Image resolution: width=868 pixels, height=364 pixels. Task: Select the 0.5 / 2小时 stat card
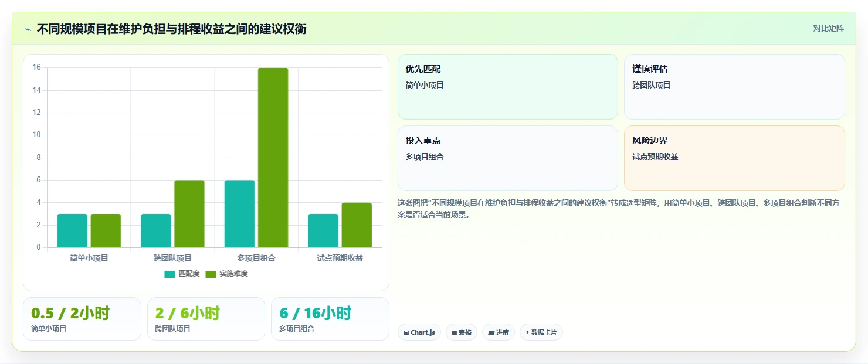pos(82,319)
